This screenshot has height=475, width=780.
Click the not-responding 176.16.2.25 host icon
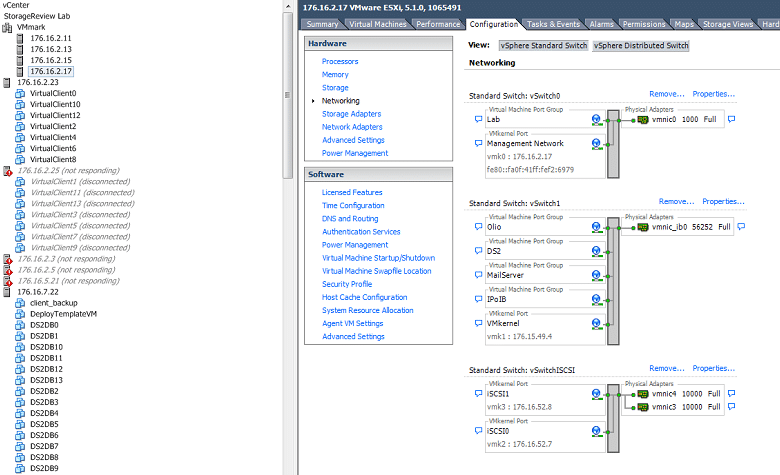(x=7, y=171)
